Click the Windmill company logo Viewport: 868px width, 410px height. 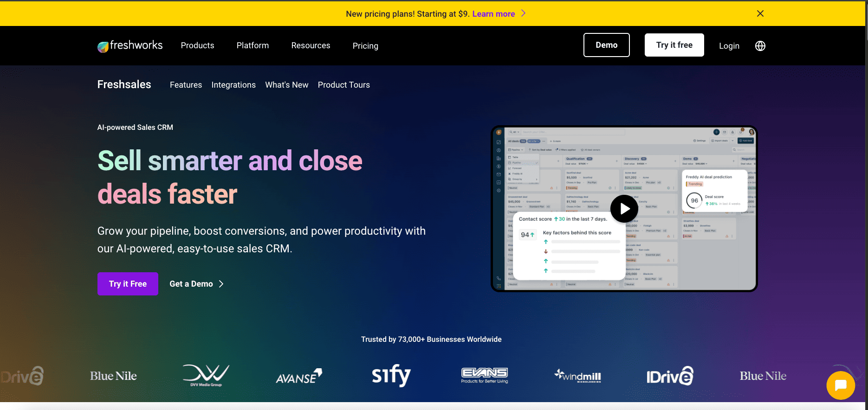(x=577, y=376)
